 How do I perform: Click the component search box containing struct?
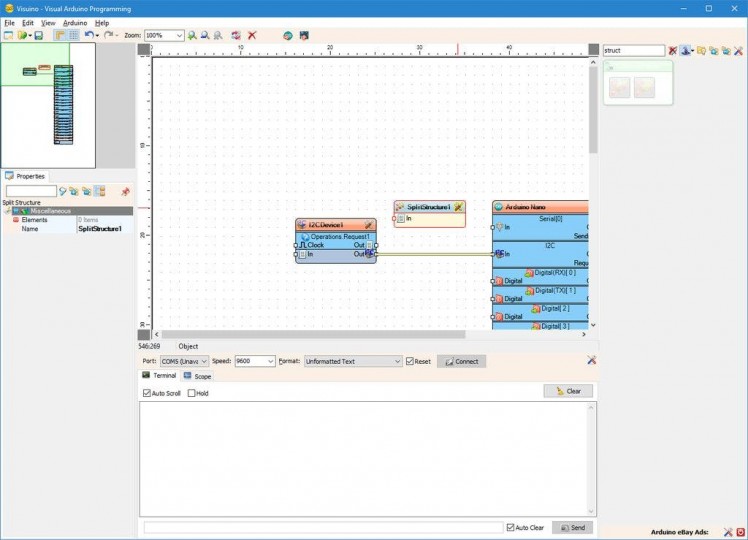click(x=633, y=50)
